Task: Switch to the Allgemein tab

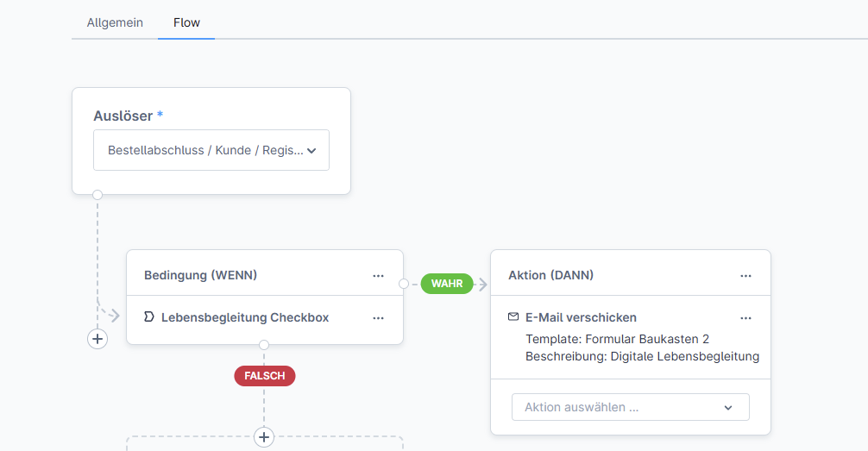Action: tap(115, 22)
